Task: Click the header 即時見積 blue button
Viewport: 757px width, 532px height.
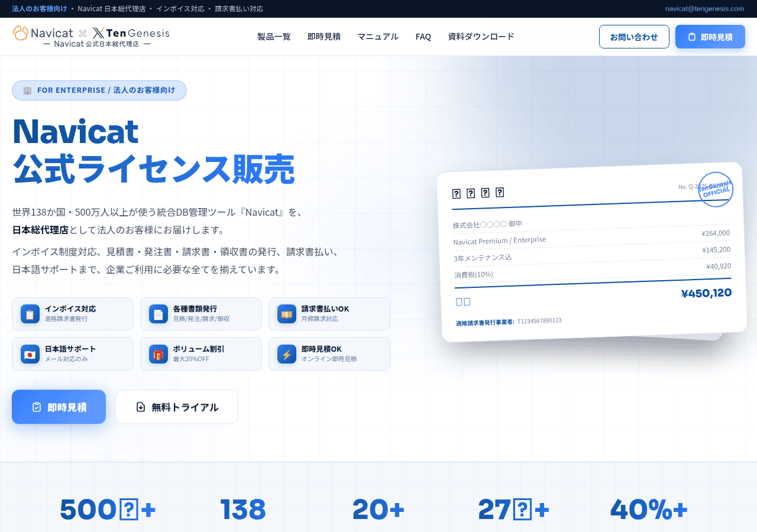Action: [710, 37]
